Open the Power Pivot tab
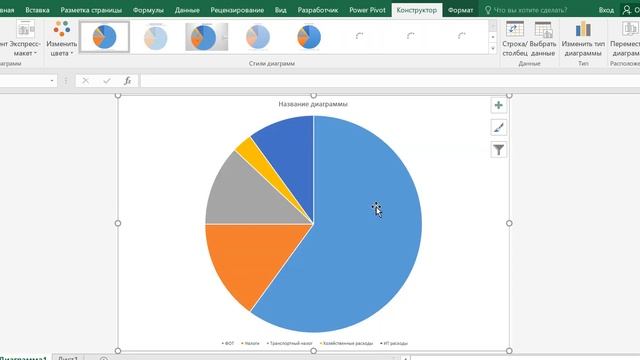The height and width of the screenshot is (360, 640). 367,10
